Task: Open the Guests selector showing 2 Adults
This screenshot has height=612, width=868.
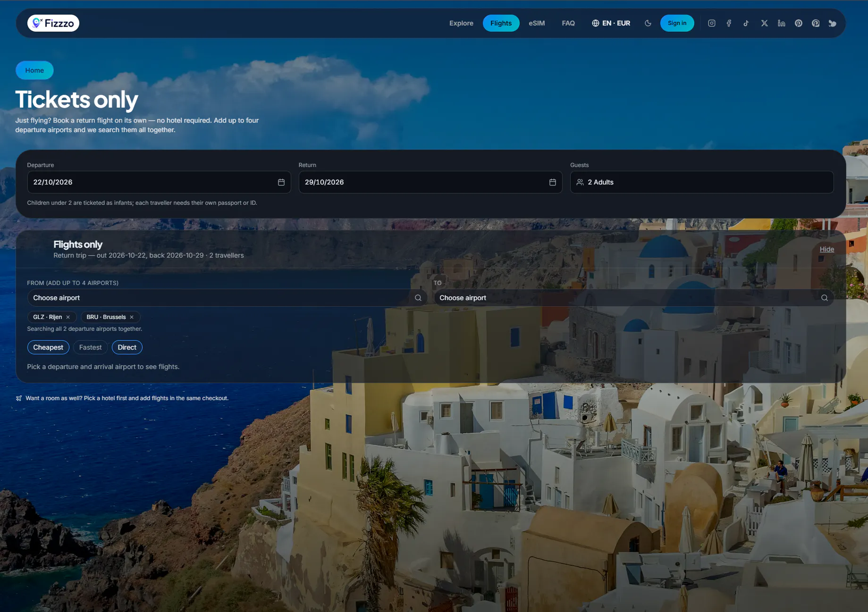Action: (x=702, y=182)
